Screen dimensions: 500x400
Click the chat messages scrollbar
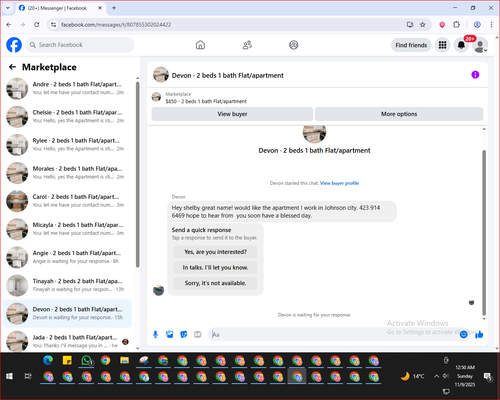pos(484,232)
